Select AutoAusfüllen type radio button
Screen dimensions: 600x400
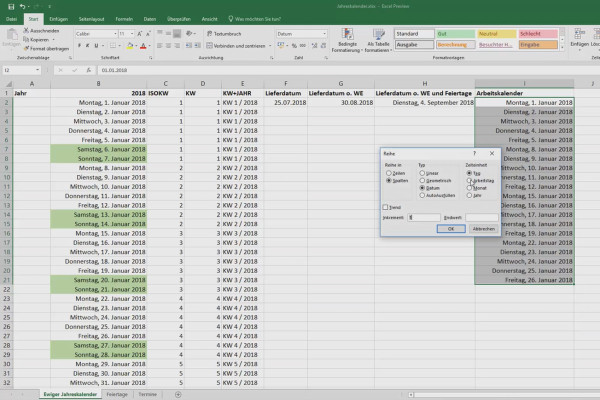[x=422, y=195]
